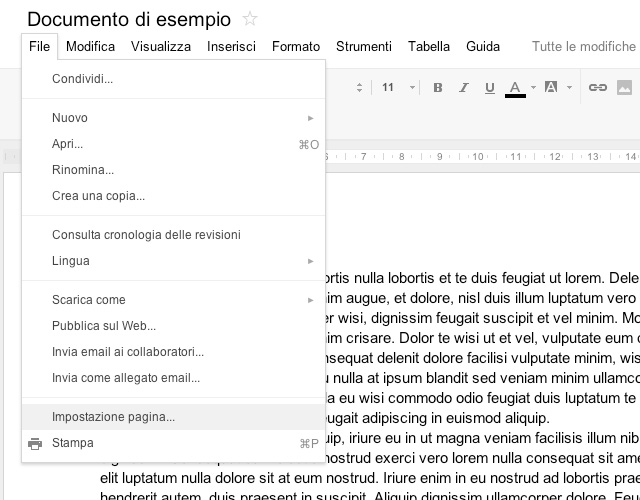Toggle underline formatting
Screen dimensions: 640x500
489,88
